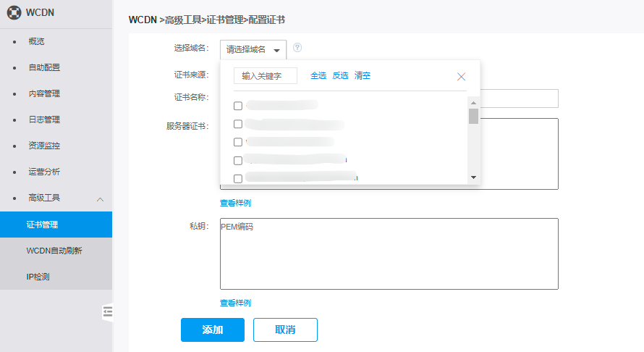This screenshot has width=644, height=352.
Task: Click the sidebar collapse handle icon
Action: tap(108, 311)
